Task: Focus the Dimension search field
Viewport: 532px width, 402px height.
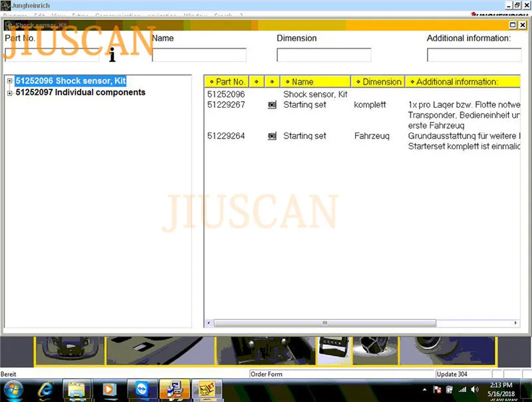Action: [x=324, y=55]
